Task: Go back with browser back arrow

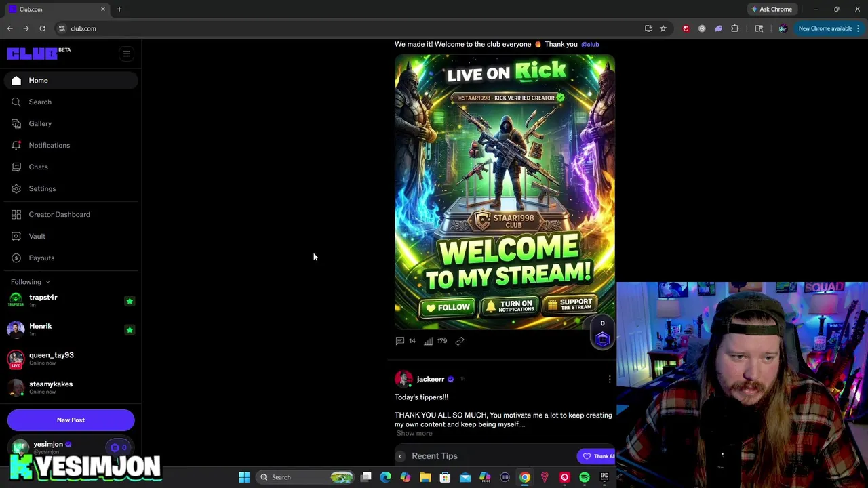Action: click(9, 28)
